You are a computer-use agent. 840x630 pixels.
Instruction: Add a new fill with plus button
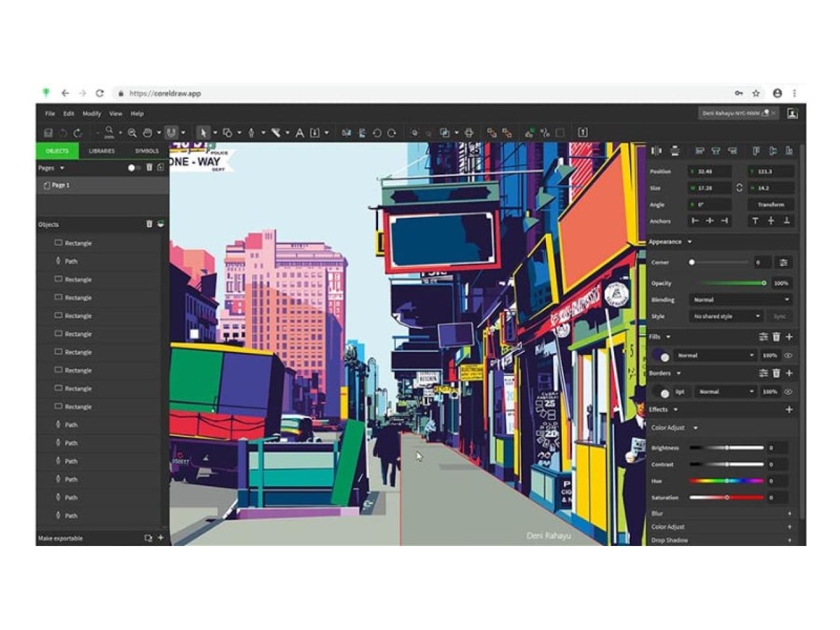pyautogui.click(x=789, y=337)
